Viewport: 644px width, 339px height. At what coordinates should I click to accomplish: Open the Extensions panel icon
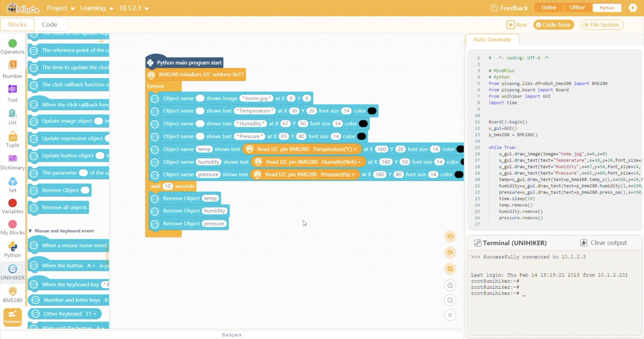(x=12, y=317)
